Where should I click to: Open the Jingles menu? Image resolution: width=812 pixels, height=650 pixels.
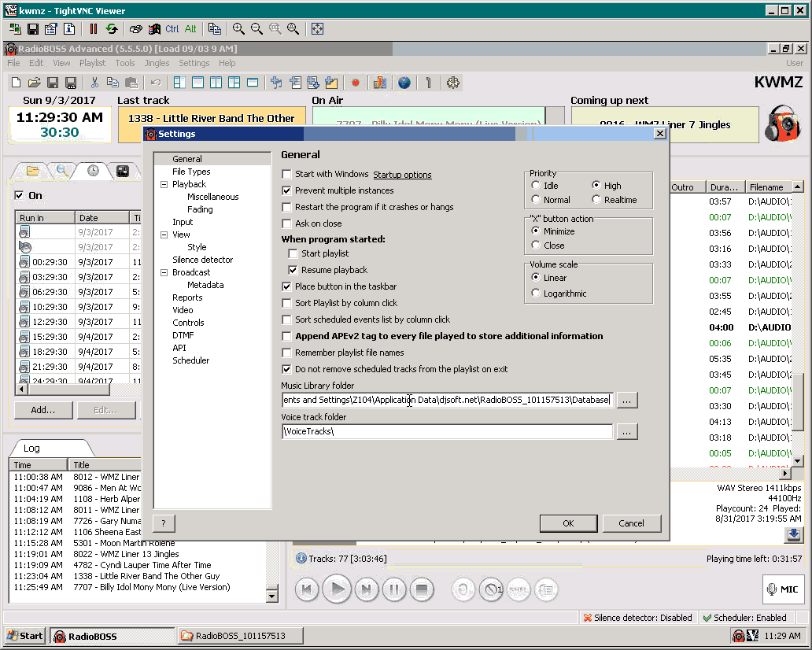click(157, 63)
